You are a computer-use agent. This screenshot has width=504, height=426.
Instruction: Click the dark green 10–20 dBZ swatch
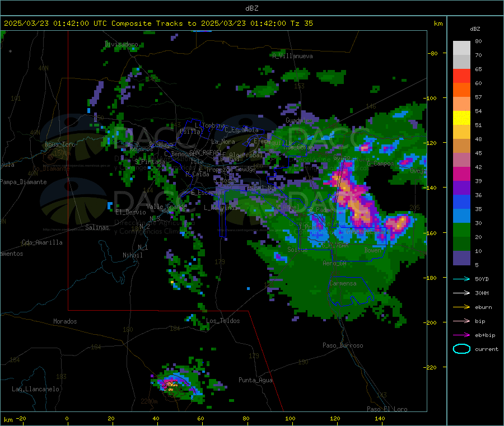click(461, 244)
